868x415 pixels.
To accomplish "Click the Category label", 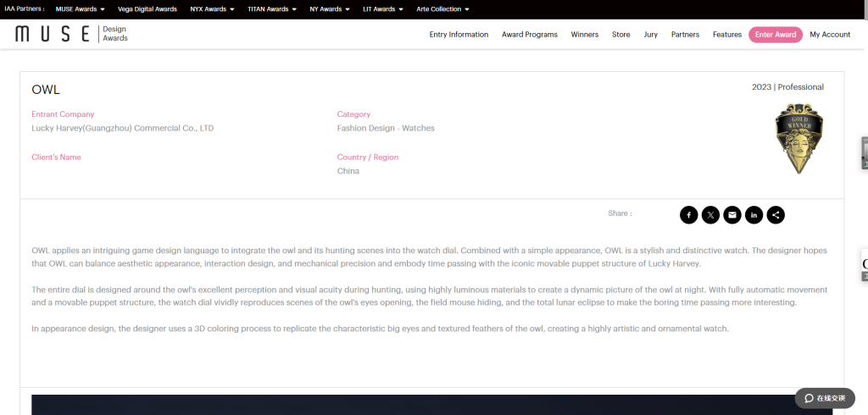I will point(353,114).
